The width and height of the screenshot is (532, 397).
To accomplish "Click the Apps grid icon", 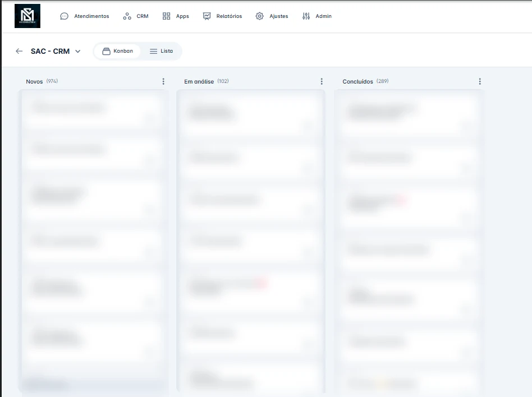I will [166, 16].
